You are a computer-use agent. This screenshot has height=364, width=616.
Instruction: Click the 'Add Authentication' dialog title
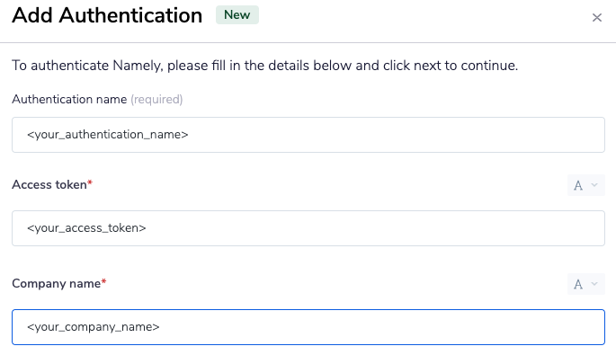click(107, 16)
